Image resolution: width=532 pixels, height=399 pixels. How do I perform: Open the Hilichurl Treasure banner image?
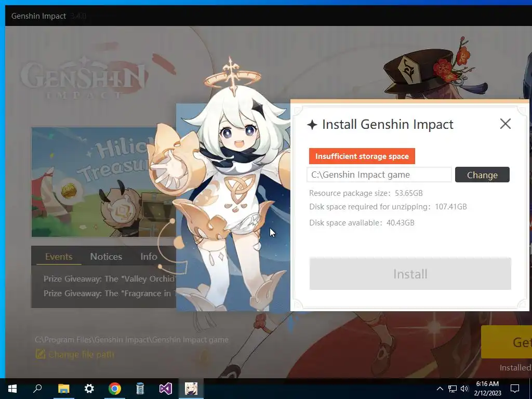pos(103,182)
